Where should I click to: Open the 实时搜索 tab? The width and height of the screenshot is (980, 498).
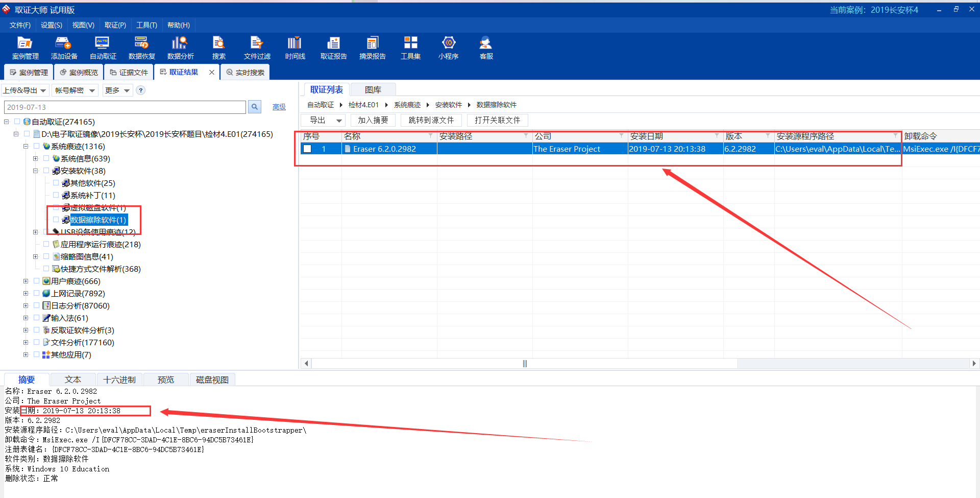point(246,73)
